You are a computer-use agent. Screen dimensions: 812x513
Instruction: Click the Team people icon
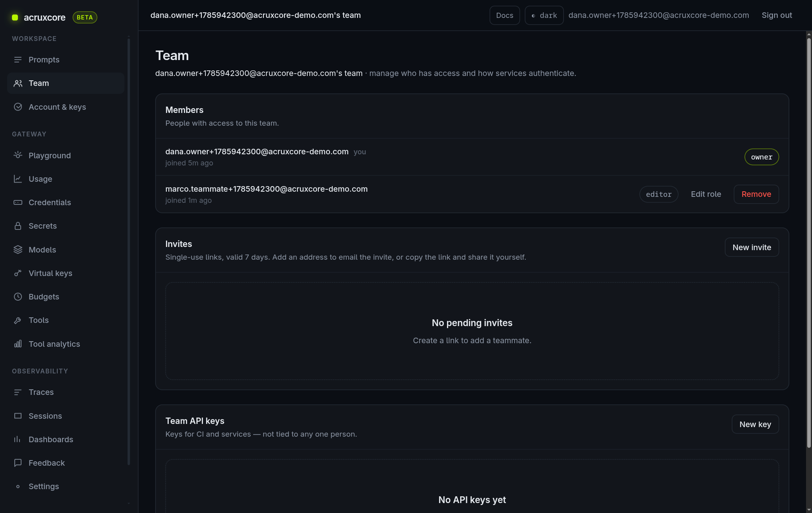(x=18, y=83)
